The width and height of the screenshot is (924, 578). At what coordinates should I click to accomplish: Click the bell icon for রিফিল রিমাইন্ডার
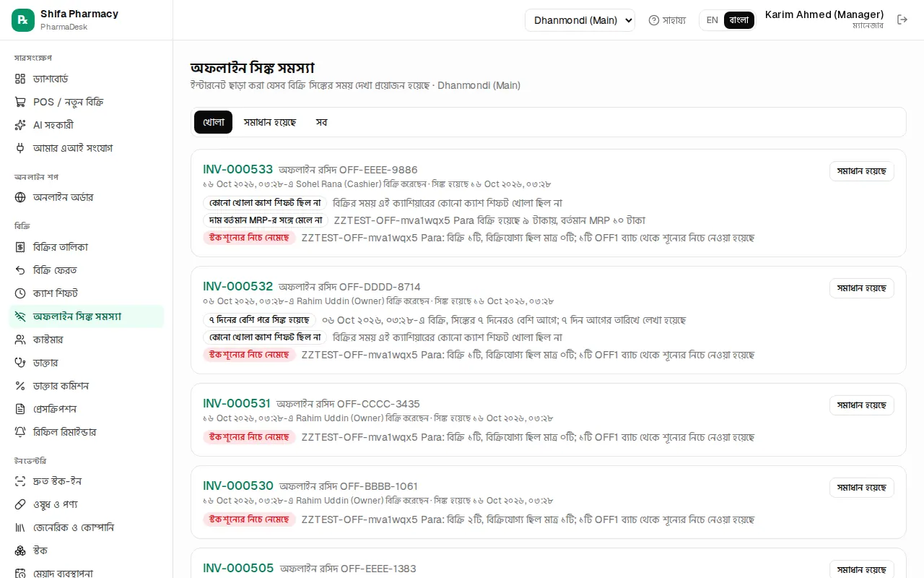tap(20, 432)
